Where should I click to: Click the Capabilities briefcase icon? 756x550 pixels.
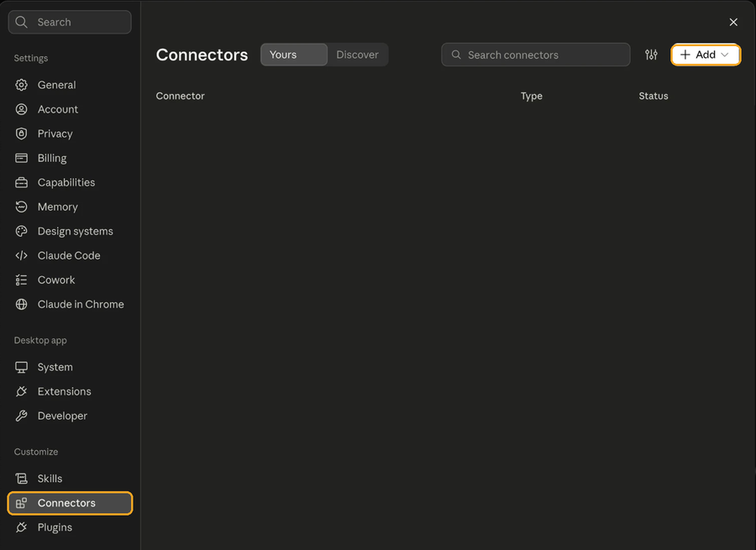pyautogui.click(x=21, y=183)
